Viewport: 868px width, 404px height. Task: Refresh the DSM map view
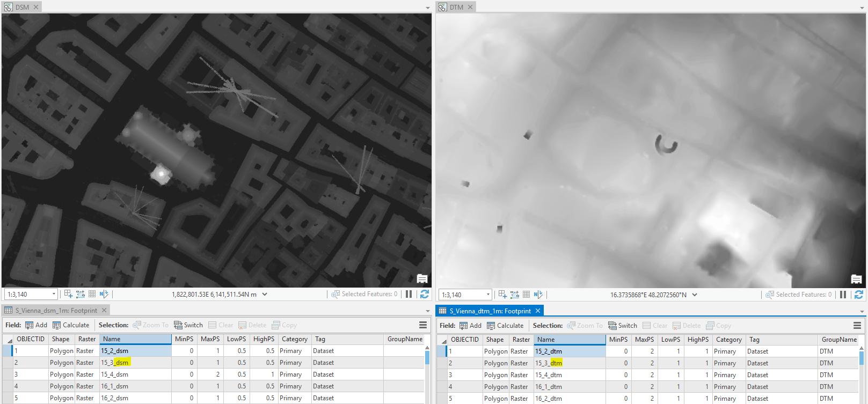point(425,294)
